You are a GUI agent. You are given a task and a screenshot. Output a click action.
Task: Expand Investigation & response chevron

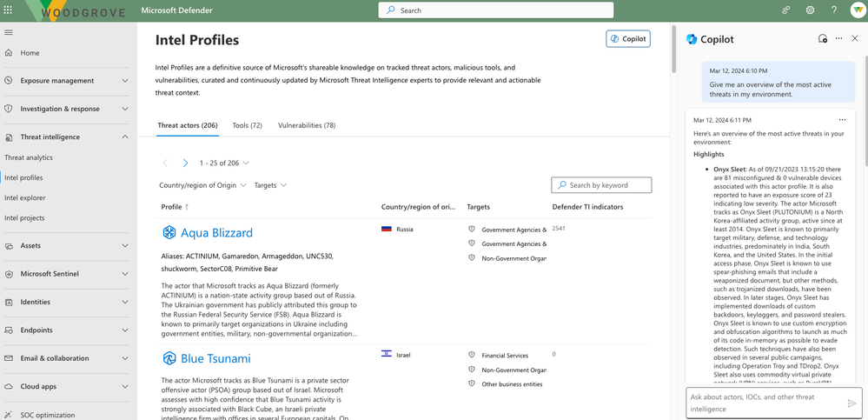coord(125,109)
